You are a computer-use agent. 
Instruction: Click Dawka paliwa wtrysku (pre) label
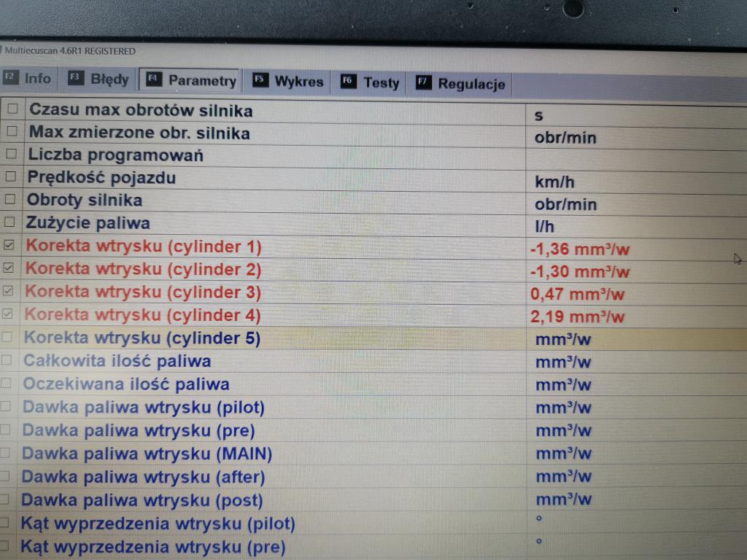coord(138,430)
